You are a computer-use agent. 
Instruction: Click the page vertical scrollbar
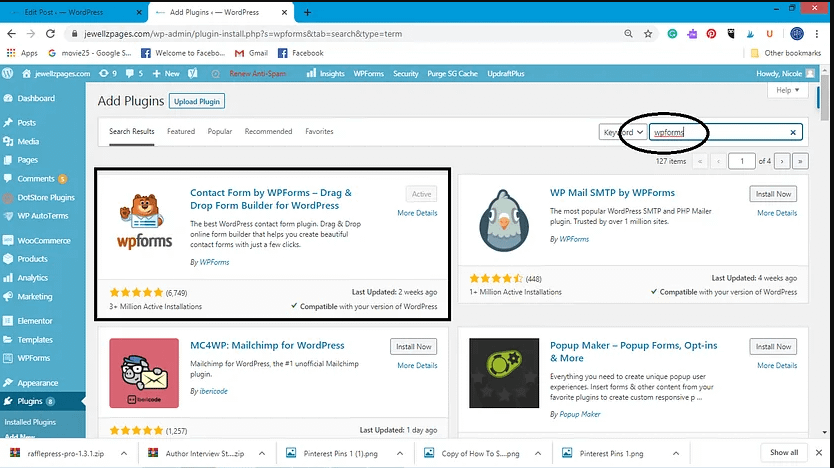click(824, 98)
